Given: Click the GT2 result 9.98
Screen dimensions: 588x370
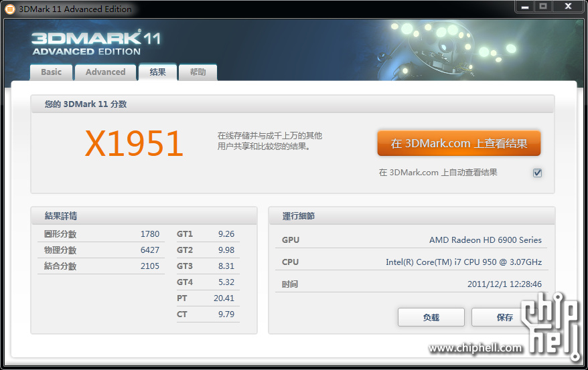Looking at the screenshot, I should click(x=226, y=250).
